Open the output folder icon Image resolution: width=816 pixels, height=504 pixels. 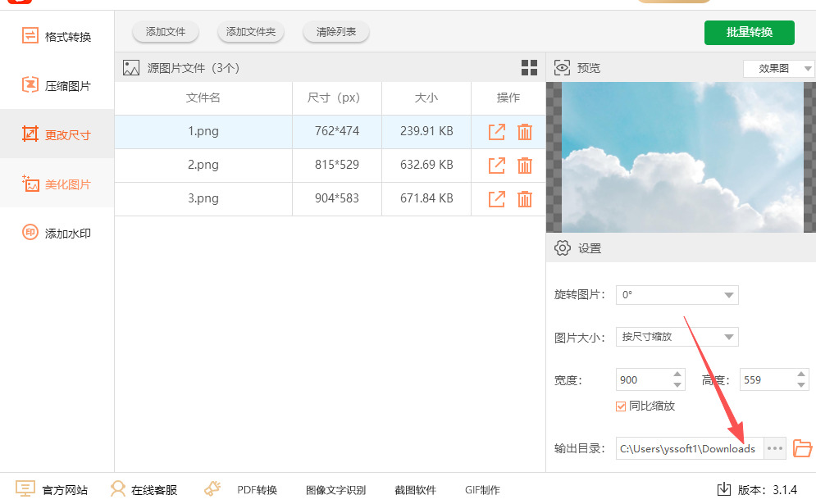pyautogui.click(x=802, y=448)
